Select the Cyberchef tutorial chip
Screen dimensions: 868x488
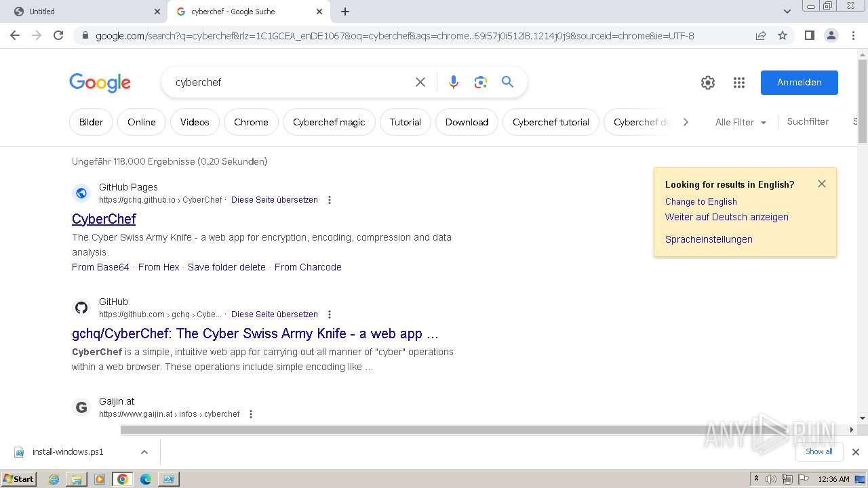point(551,122)
